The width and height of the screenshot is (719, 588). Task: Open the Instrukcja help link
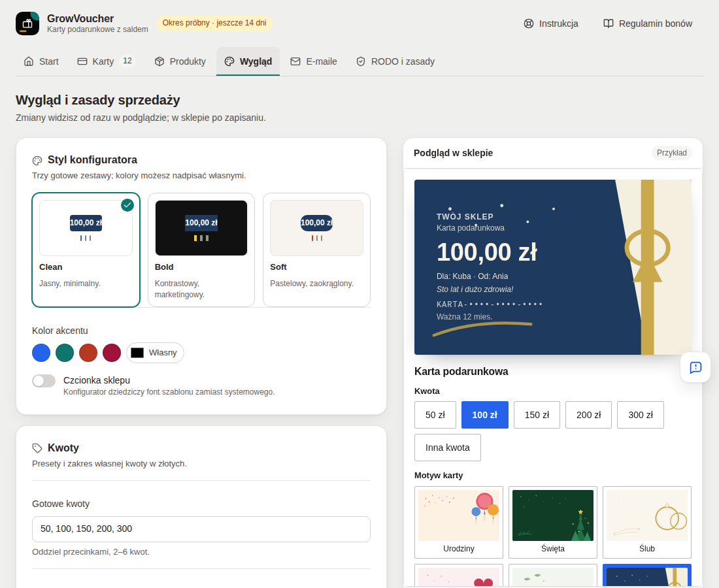(551, 24)
